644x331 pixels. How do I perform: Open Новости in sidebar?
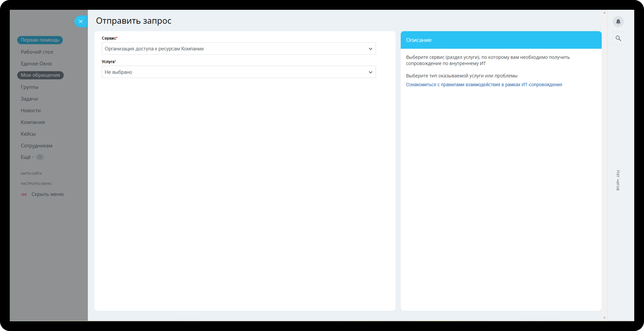(x=31, y=111)
